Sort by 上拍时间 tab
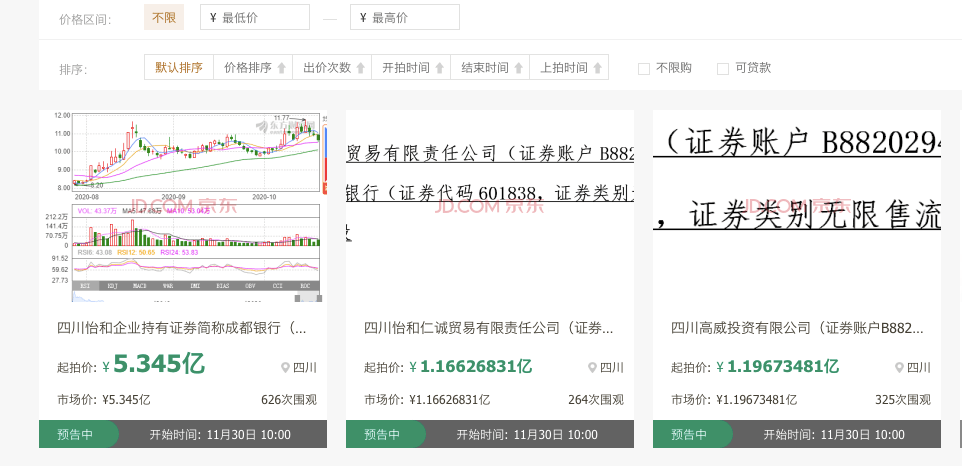Viewport: 962px width, 466px height. [x=569, y=67]
